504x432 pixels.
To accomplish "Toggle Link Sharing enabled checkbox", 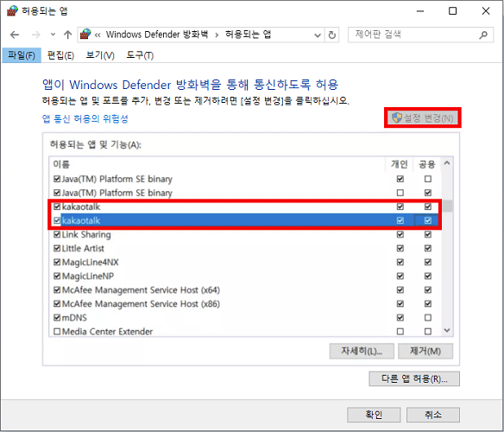I will coord(57,234).
